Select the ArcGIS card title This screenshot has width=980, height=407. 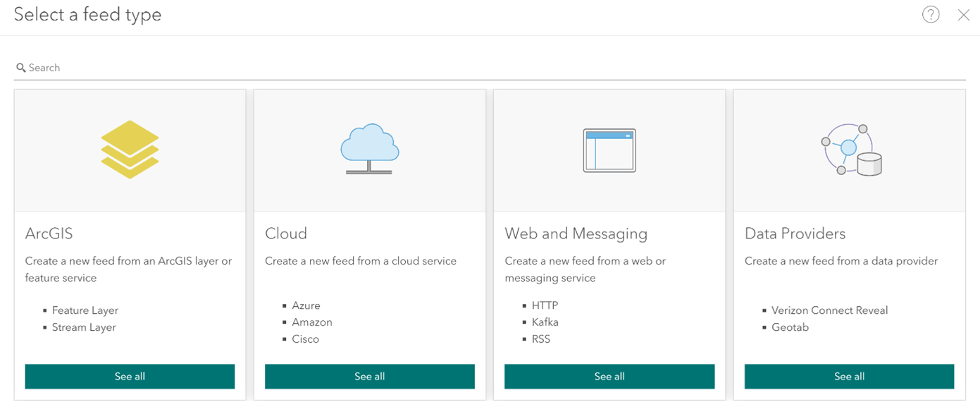tap(49, 233)
